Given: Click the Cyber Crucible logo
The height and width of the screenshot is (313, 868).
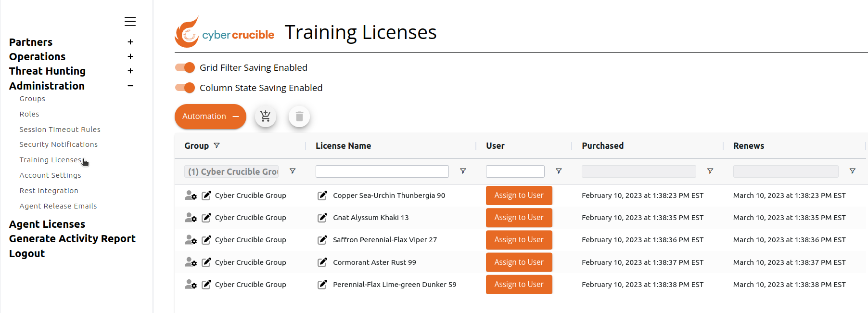Looking at the screenshot, I should pyautogui.click(x=225, y=32).
